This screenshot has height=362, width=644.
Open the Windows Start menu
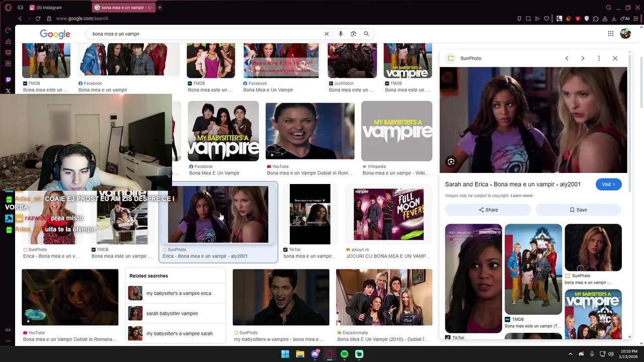click(x=285, y=354)
